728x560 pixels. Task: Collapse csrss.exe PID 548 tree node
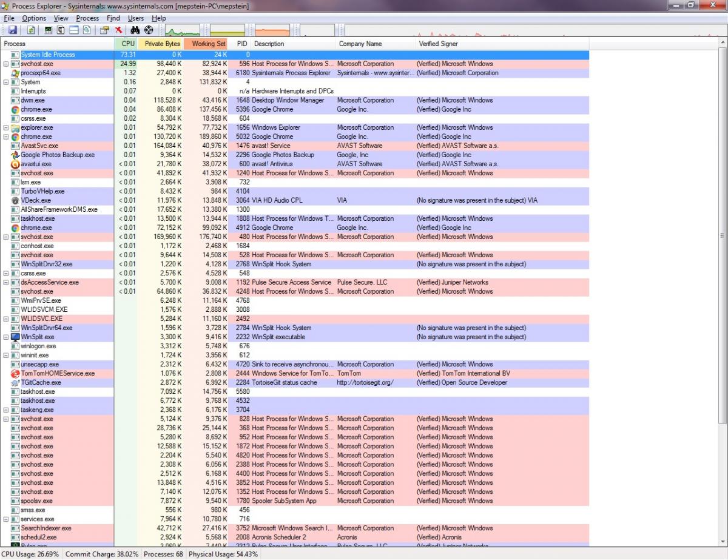pos(6,273)
